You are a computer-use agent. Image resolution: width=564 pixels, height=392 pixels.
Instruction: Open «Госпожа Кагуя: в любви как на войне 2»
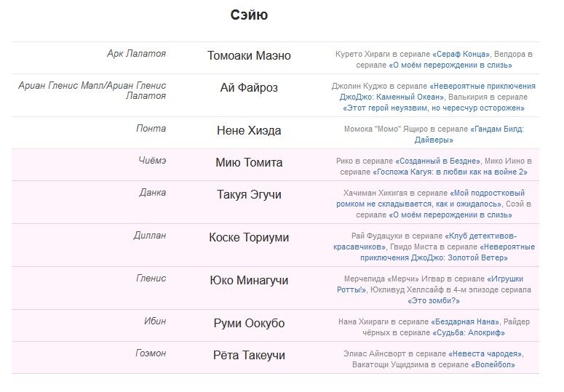(450, 172)
